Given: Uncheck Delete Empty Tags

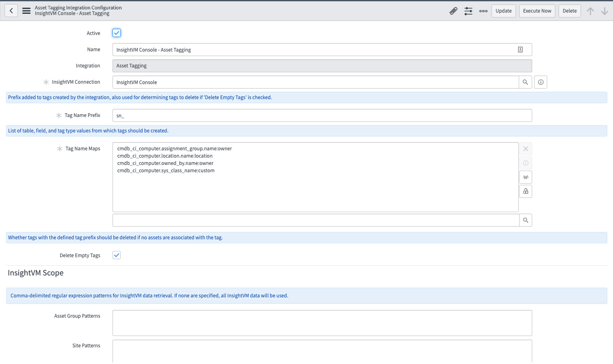Looking at the screenshot, I should [117, 255].
